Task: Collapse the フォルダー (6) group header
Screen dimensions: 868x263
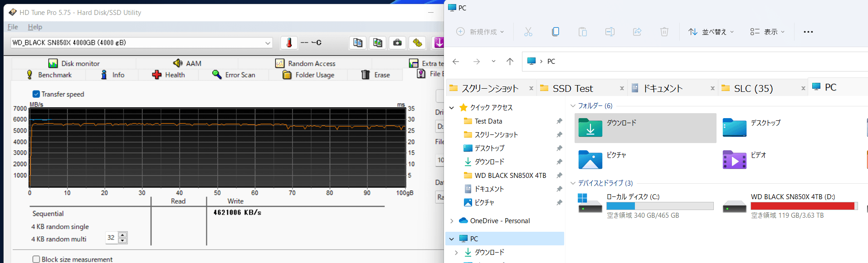Action: click(x=573, y=106)
